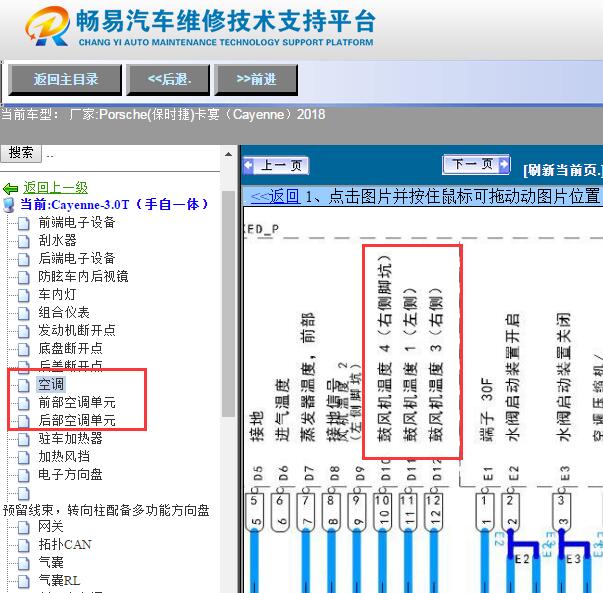
Task: Click the current model computer icon
Action: click(9, 205)
